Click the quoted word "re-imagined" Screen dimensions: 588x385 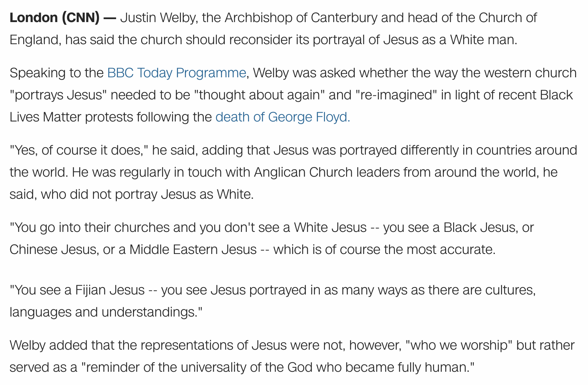point(396,95)
